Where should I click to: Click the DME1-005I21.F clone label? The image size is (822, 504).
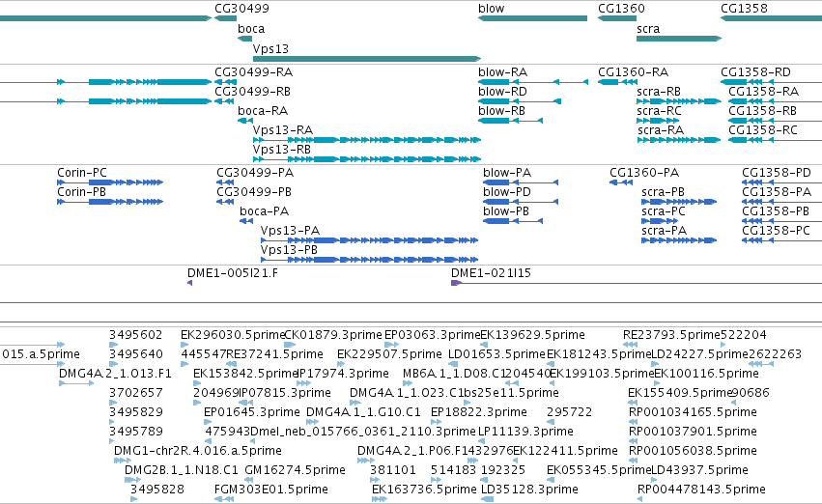point(233,273)
